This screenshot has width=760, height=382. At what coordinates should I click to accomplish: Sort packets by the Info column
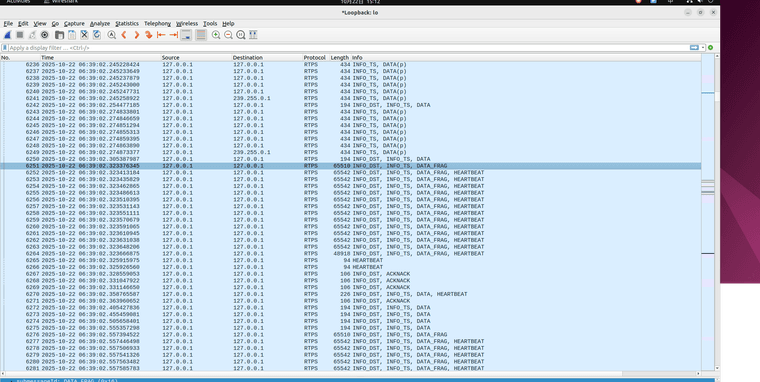526,58
